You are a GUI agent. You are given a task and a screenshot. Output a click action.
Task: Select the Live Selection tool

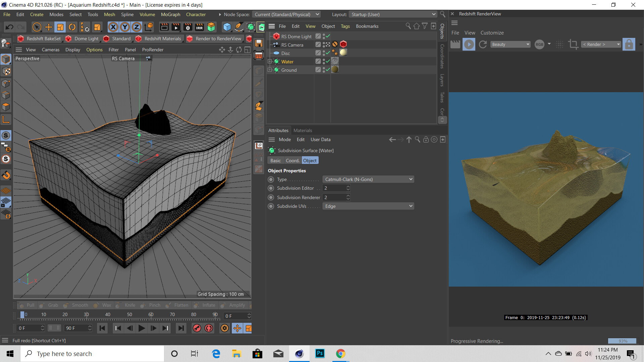(x=37, y=27)
